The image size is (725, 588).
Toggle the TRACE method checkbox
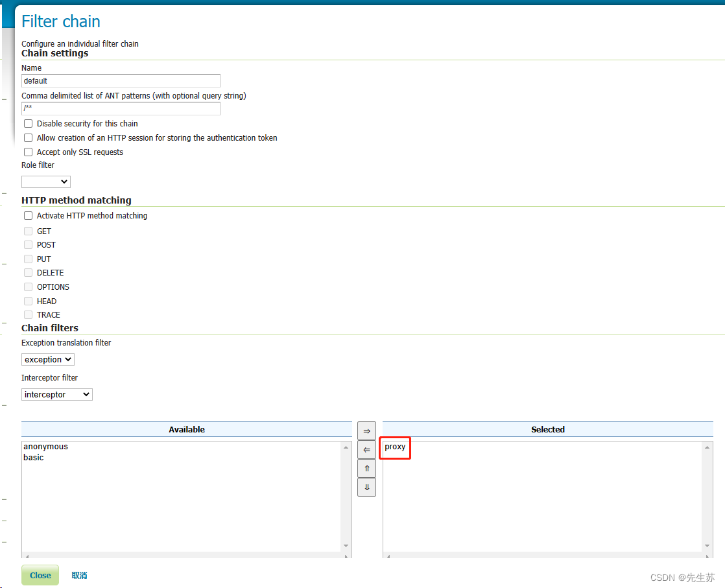tap(29, 314)
